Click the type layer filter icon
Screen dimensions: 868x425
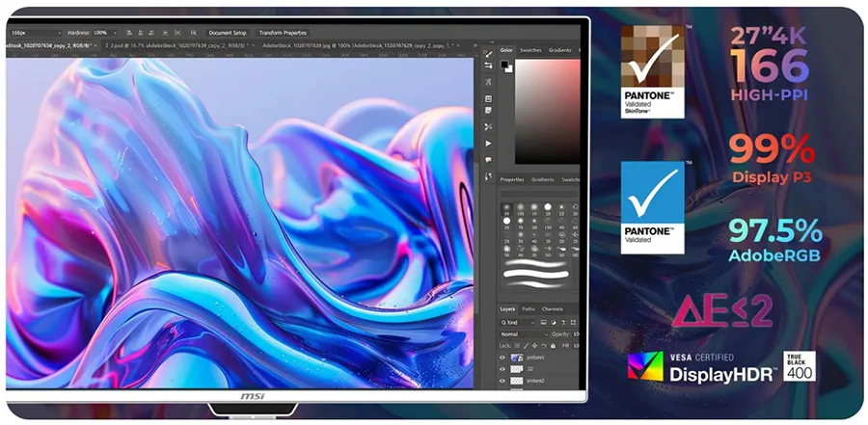click(x=563, y=323)
